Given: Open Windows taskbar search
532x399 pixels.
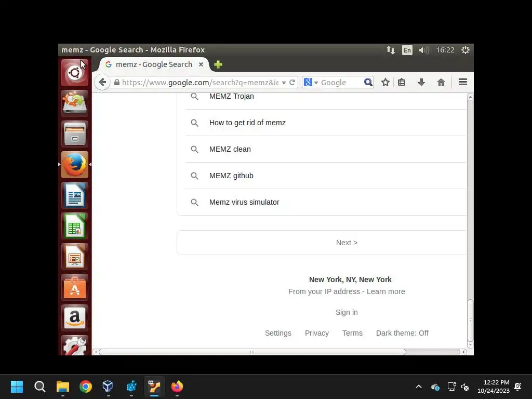Looking at the screenshot, I should pos(39,387).
